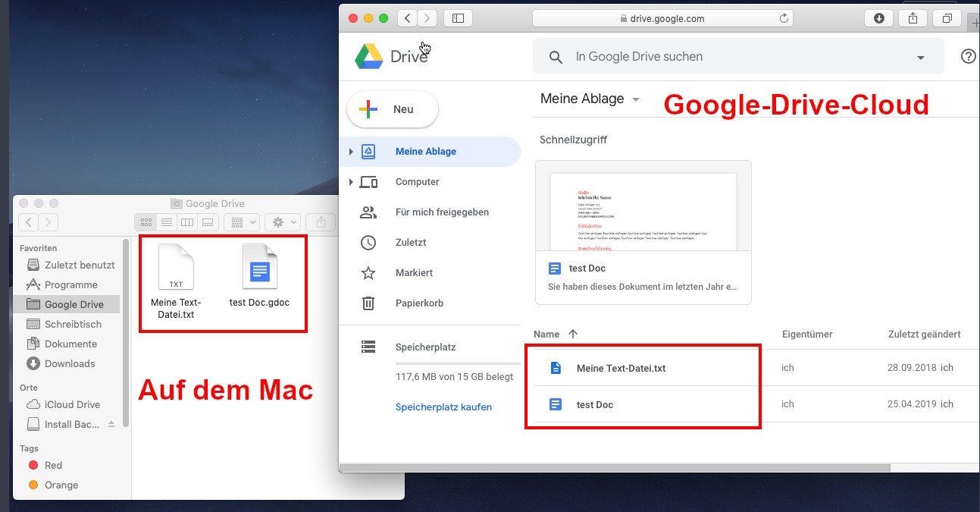Open the search options dropdown arrow
This screenshot has height=512, width=980.
[921, 56]
